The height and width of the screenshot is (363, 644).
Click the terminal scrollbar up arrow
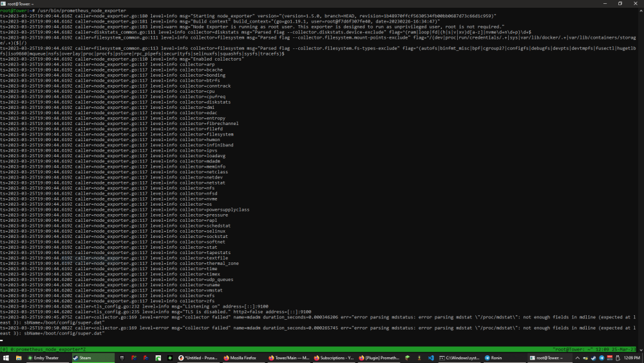(x=641, y=10)
